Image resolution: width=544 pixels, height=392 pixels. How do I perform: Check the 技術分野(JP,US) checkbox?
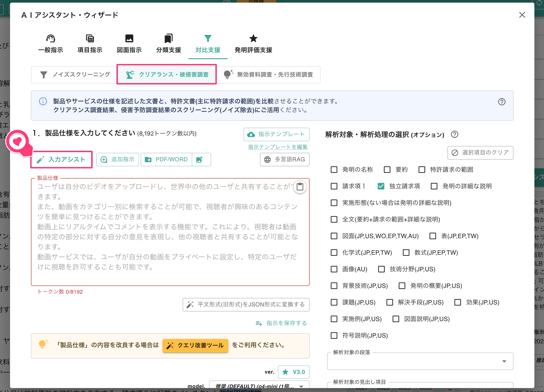point(381,269)
